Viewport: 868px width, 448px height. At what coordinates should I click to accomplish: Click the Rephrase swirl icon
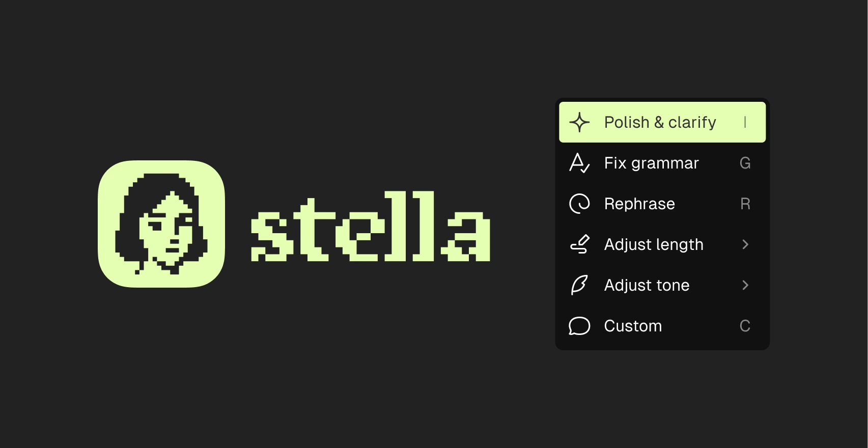(x=579, y=204)
